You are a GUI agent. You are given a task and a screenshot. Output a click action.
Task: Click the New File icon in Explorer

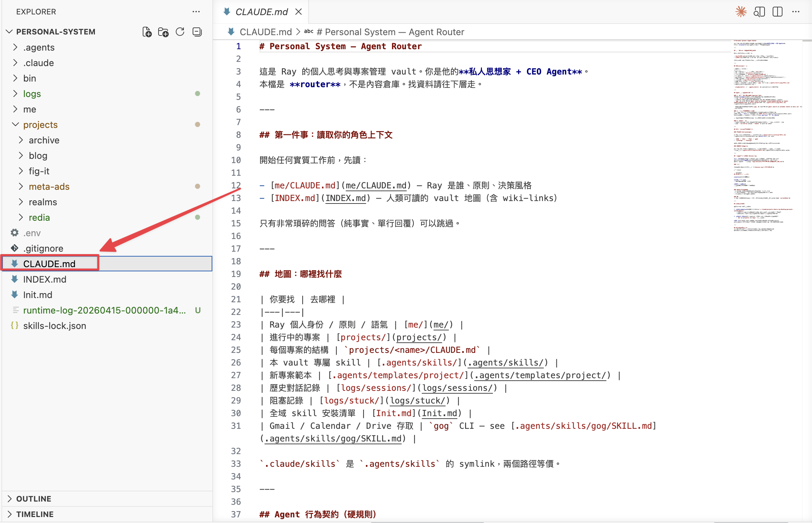pyautogui.click(x=147, y=32)
